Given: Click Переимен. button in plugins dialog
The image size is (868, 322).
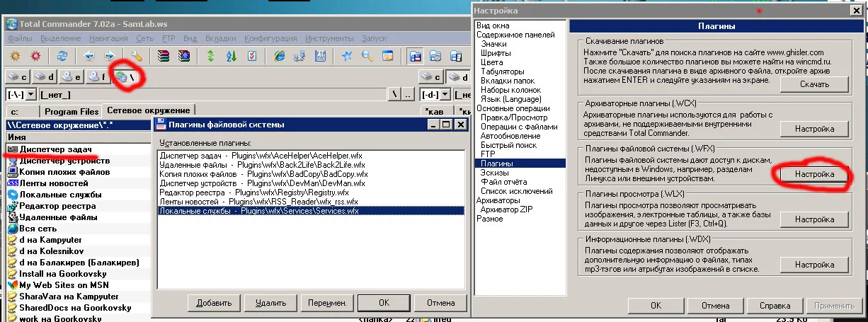Looking at the screenshot, I should (x=326, y=302).
